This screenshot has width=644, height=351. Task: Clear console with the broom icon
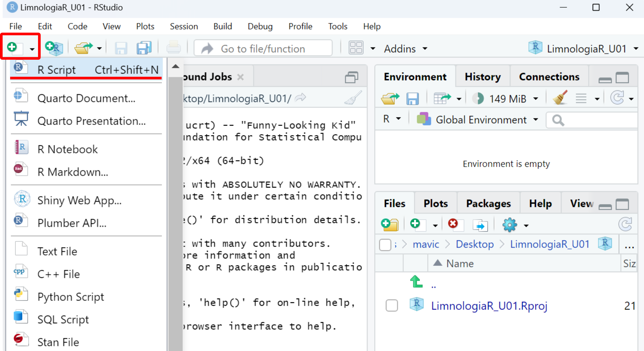pyautogui.click(x=353, y=98)
